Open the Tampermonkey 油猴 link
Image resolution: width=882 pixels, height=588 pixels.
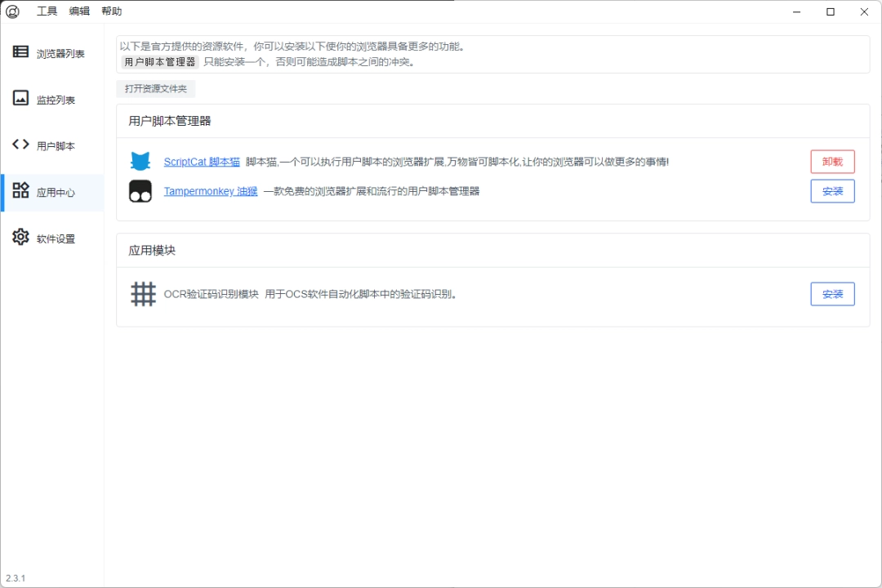pos(209,191)
